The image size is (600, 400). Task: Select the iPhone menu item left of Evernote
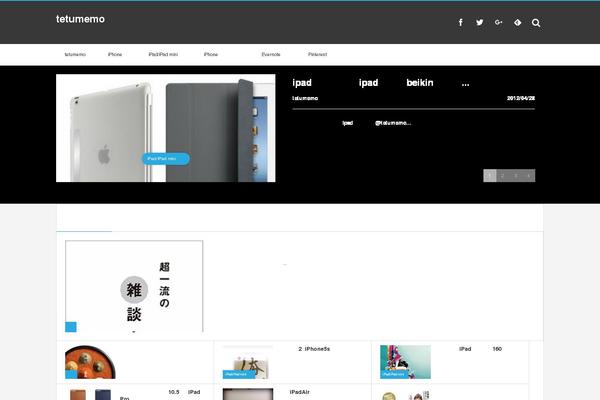[211, 54]
